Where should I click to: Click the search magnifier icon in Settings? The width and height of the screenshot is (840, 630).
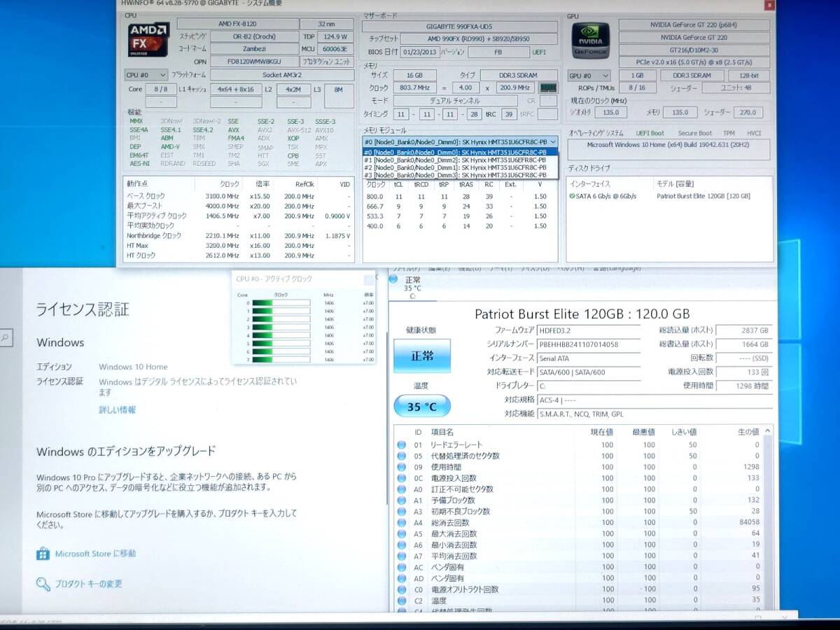click(x=6, y=339)
